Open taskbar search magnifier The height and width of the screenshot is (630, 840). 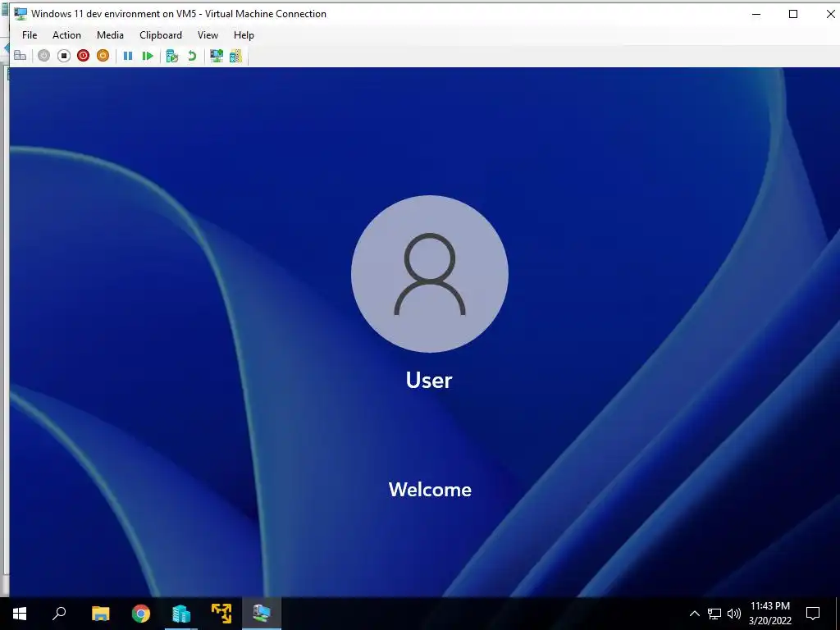pos(59,614)
